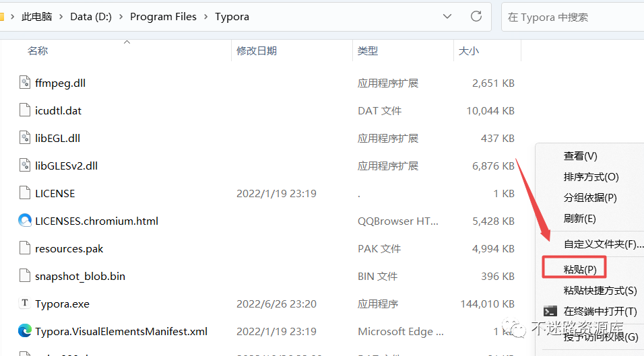Click the QQBrowser HT... type cell
Screen dimensions: 644x356
pyautogui.click(x=398, y=221)
